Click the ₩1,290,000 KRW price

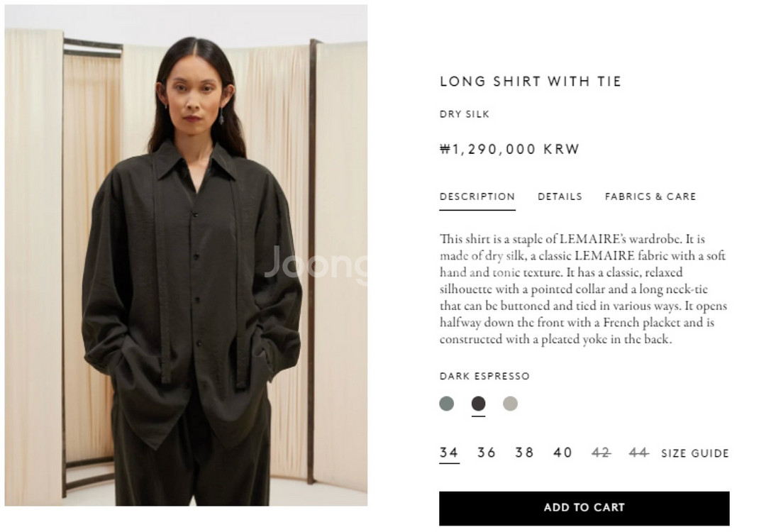(x=509, y=149)
